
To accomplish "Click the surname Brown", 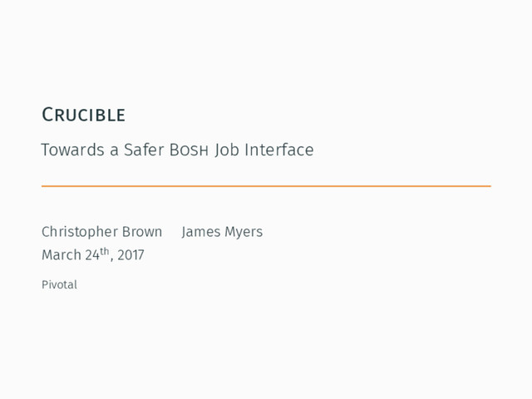I will pyautogui.click(x=144, y=232).
